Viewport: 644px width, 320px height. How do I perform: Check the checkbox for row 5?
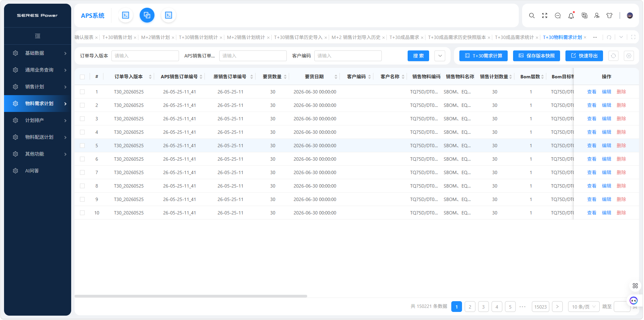click(x=82, y=146)
